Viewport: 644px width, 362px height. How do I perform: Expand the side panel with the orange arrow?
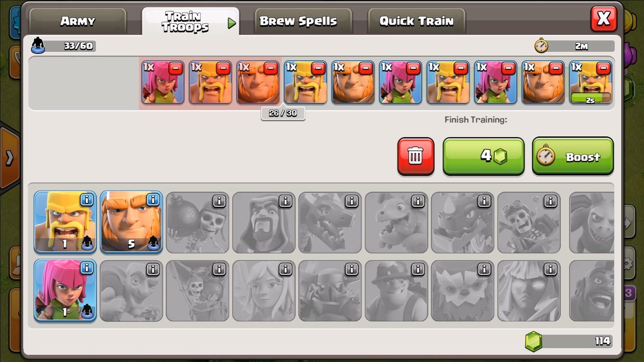tap(10, 158)
